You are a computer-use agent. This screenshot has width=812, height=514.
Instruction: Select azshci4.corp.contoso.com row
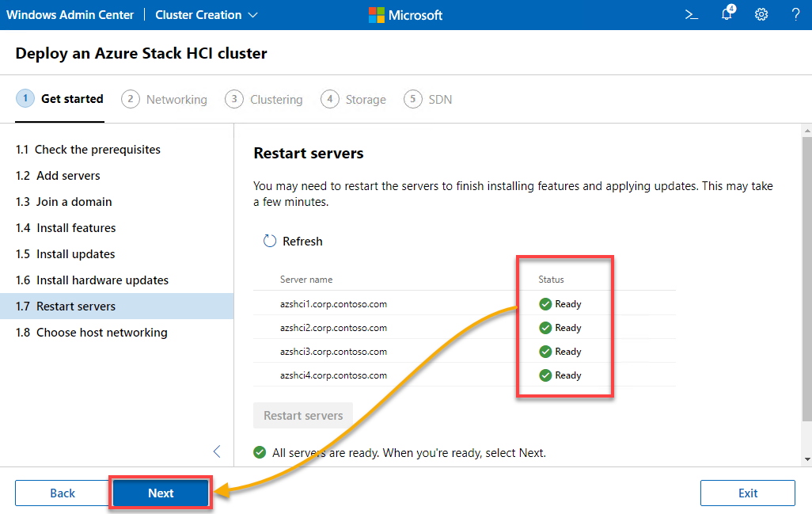pyautogui.click(x=465, y=375)
